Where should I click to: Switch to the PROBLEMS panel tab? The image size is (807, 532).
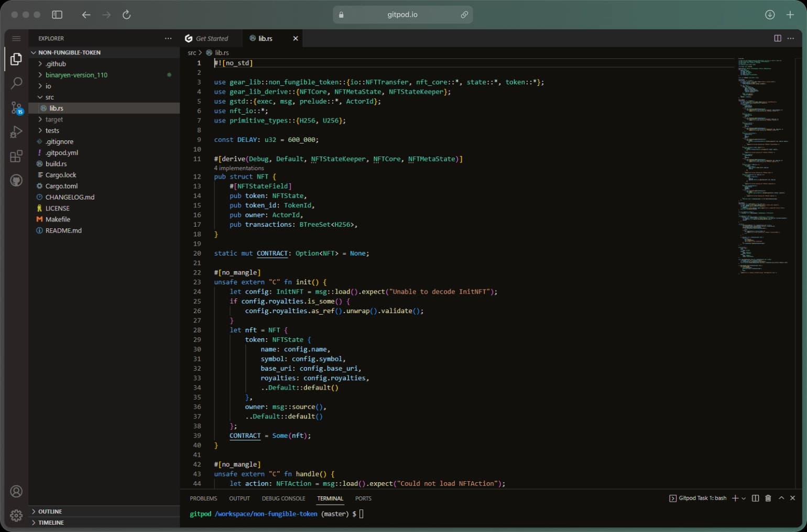click(x=203, y=498)
